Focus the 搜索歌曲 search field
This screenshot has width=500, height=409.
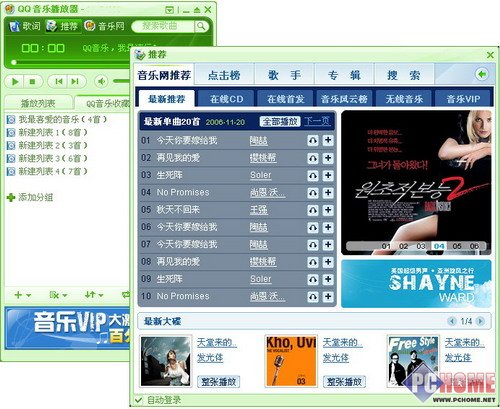point(163,26)
